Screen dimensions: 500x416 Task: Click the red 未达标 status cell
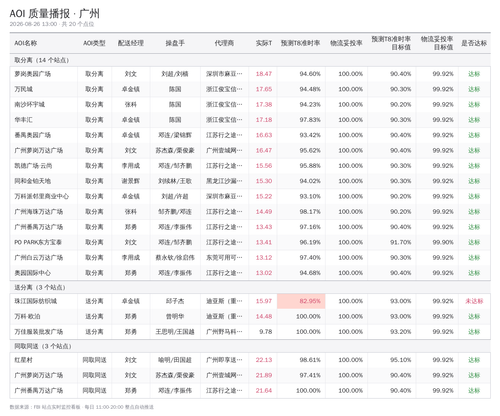pyautogui.click(x=474, y=301)
